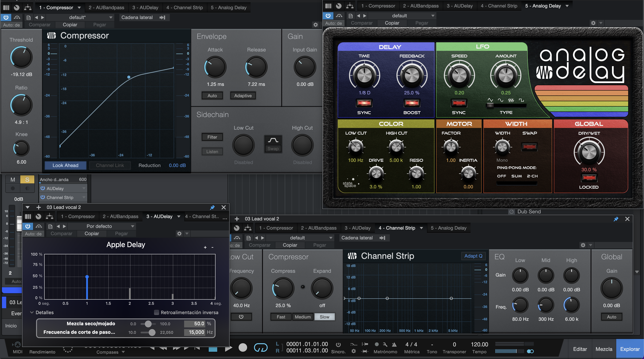Adjust the Mezcla seco/mojado slider
644x359 pixels.
coord(148,324)
